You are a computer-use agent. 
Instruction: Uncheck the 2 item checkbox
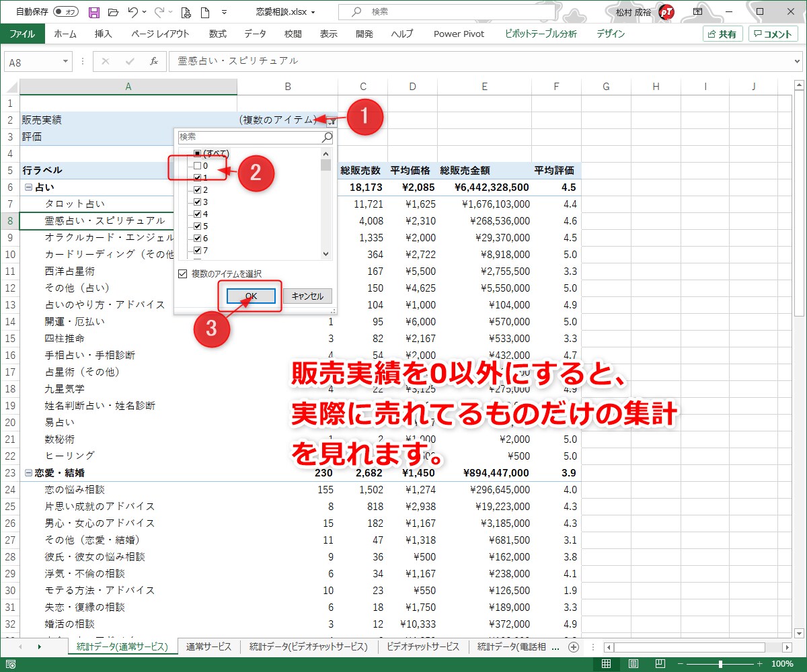point(197,190)
